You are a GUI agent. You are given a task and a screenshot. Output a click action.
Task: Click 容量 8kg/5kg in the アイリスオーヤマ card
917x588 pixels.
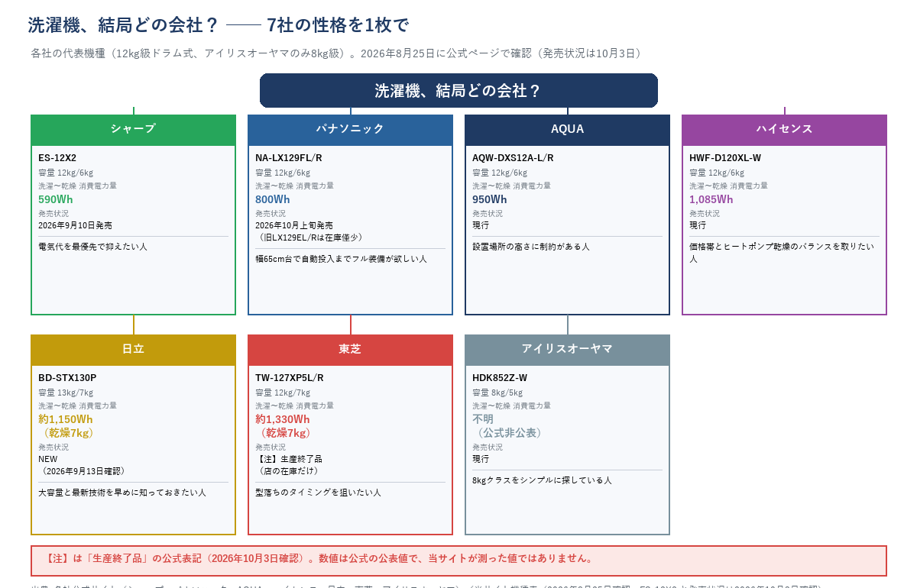[499, 393]
